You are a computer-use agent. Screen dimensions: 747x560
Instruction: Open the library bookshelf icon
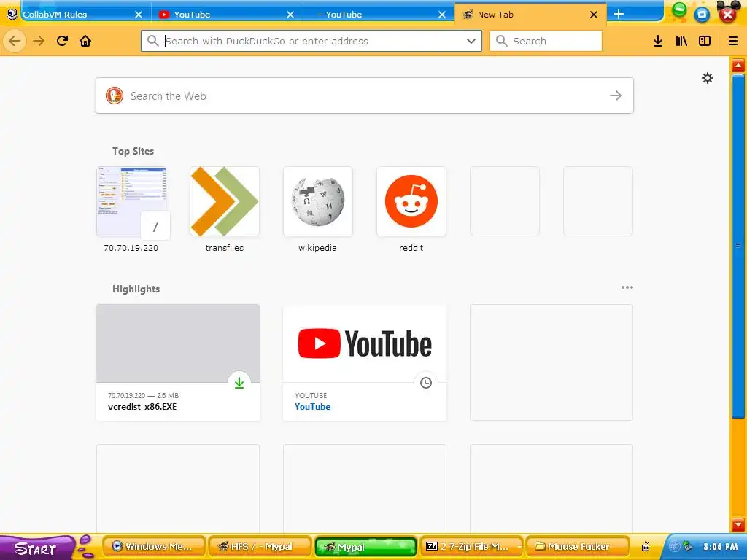[681, 41]
